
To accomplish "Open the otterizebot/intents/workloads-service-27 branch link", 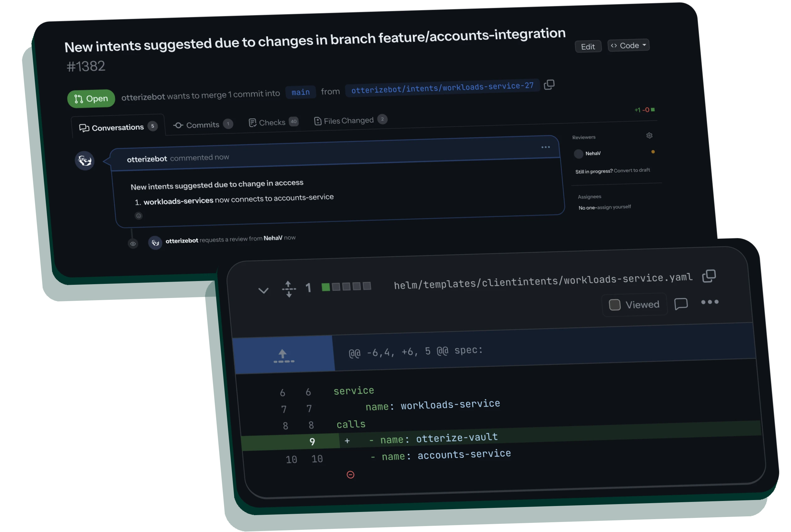I will (442, 88).
